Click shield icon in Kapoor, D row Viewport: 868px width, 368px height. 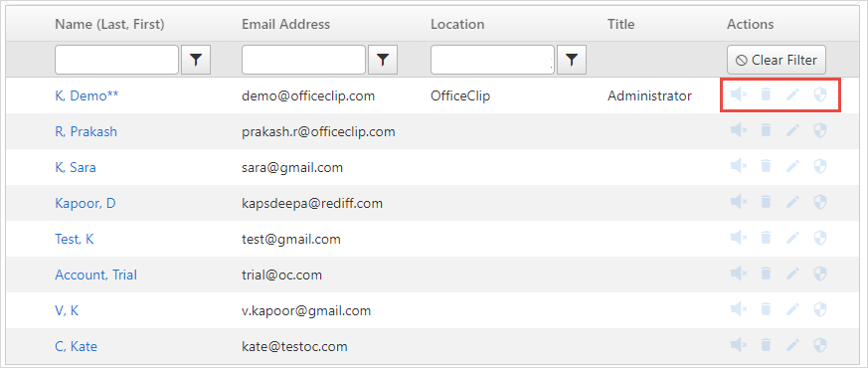pyautogui.click(x=820, y=203)
